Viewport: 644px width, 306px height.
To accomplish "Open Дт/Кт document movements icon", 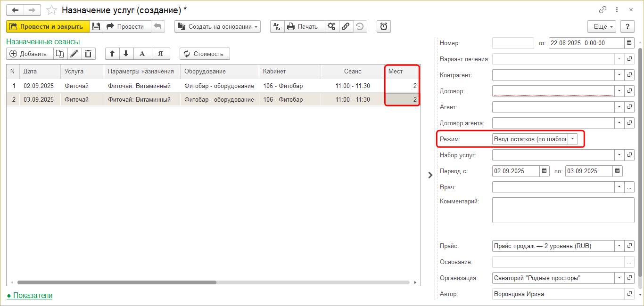I will tap(277, 26).
